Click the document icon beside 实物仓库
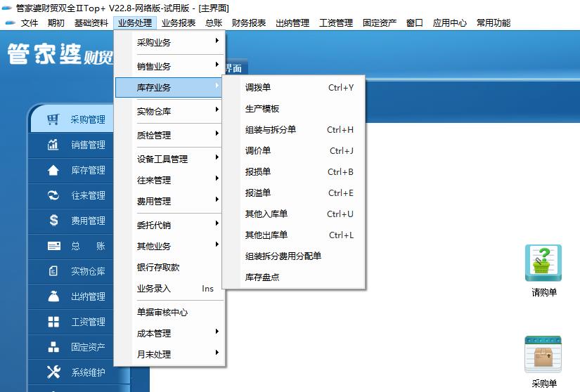The width and height of the screenshot is (580, 392). [53, 270]
